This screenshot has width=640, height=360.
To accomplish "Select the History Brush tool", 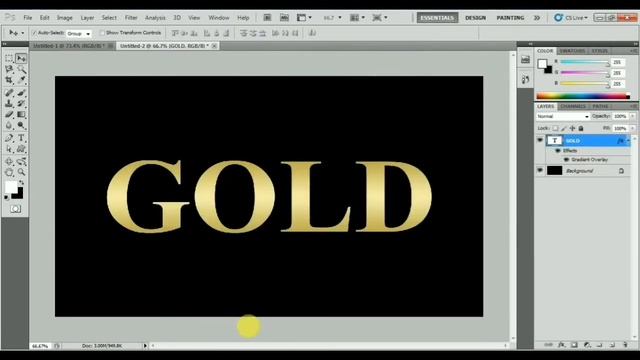I will point(21,104).
